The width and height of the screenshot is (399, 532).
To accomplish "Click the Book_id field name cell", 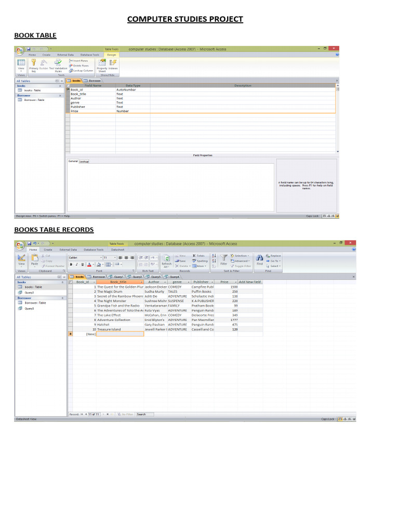I will (92, 90).
